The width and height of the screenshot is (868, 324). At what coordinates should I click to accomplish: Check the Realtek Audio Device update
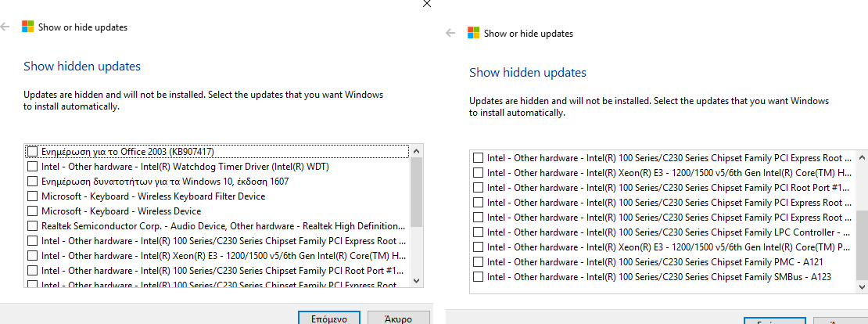(x=33, y=226)
